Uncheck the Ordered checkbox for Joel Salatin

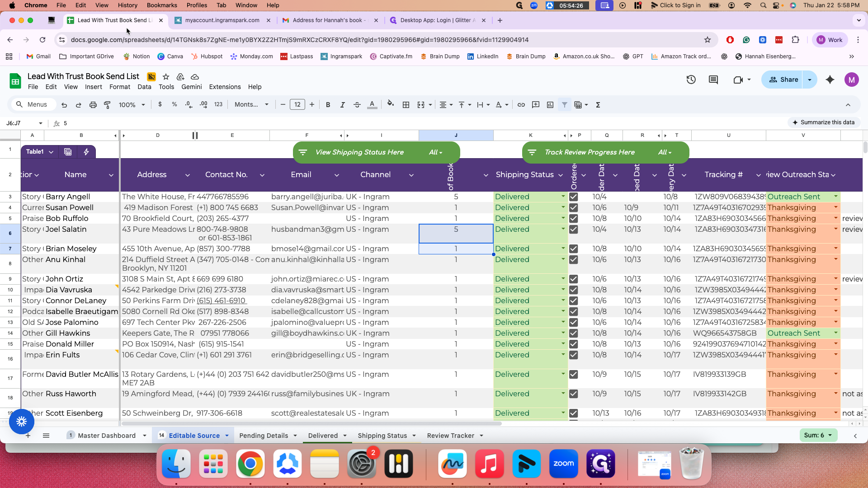pyautogui.click(x=574, y=230)
